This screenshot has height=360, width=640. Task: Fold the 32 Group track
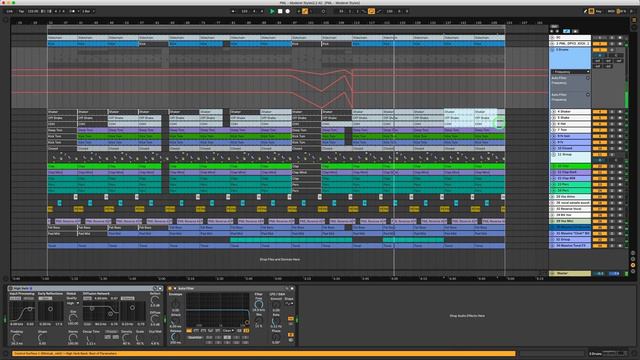553,239
